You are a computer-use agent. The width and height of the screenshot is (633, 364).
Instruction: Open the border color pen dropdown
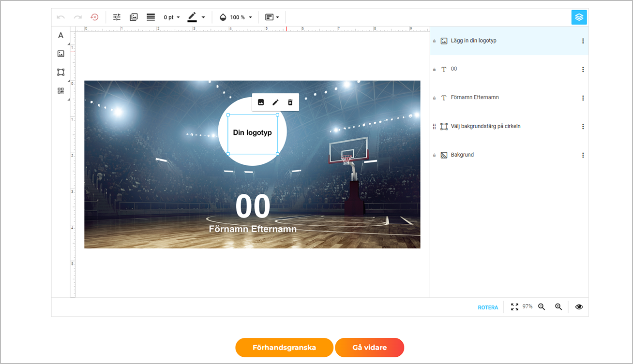coord(196,17)
